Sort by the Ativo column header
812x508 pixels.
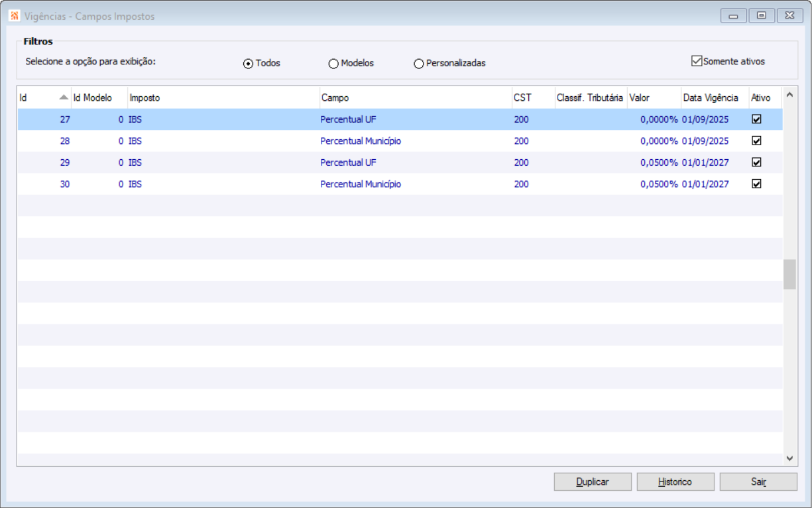click(x=766, y=97)
